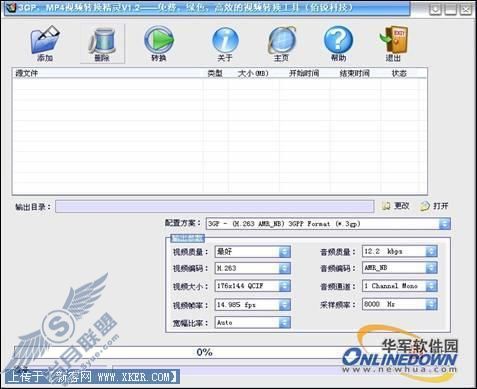Screen dimensions: 477x389
Task: Open the 音频通道 1 Channel Mono dropdown
Action: 431,286
